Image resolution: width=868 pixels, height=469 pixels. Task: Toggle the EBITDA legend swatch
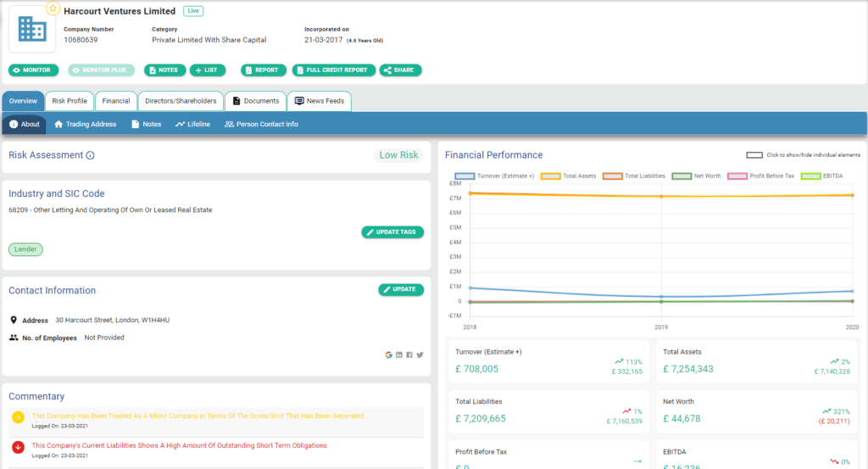tap(810, 176)
